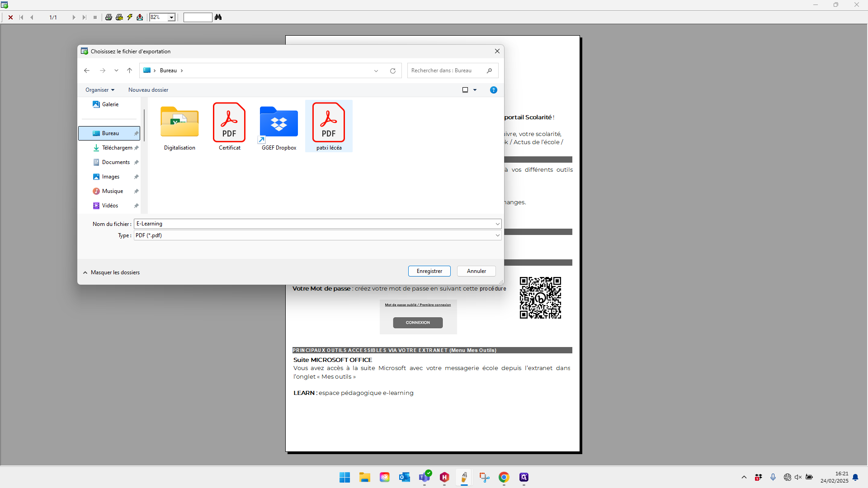Collapse folders with Masquer les dossiers
868x488 pixels.
coord(111,272)
